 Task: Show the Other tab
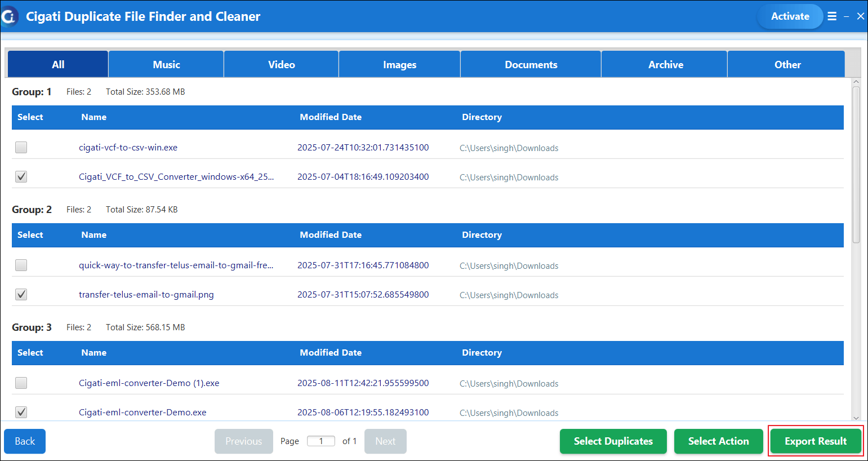(x=787, y=64)
